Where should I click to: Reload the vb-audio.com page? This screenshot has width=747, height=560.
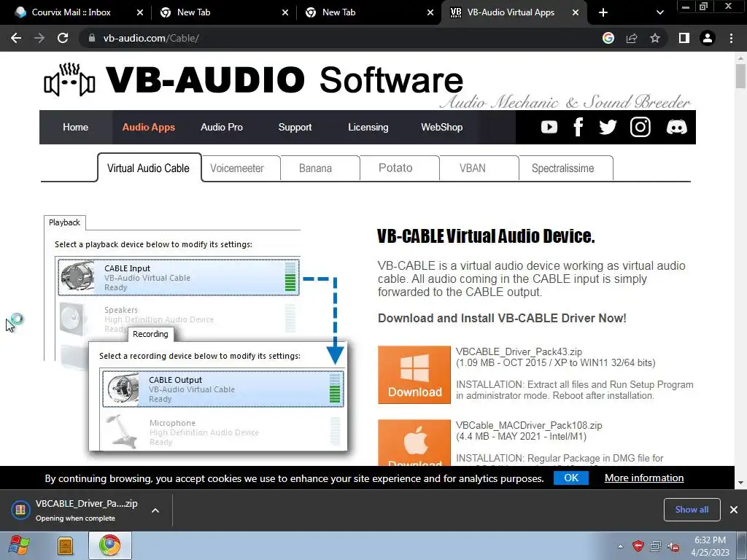pyautogui.click(x=63, y=38)
